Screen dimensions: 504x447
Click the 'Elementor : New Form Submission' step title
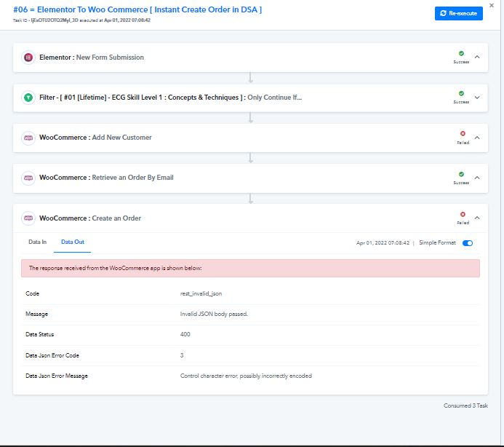[92, 58]
